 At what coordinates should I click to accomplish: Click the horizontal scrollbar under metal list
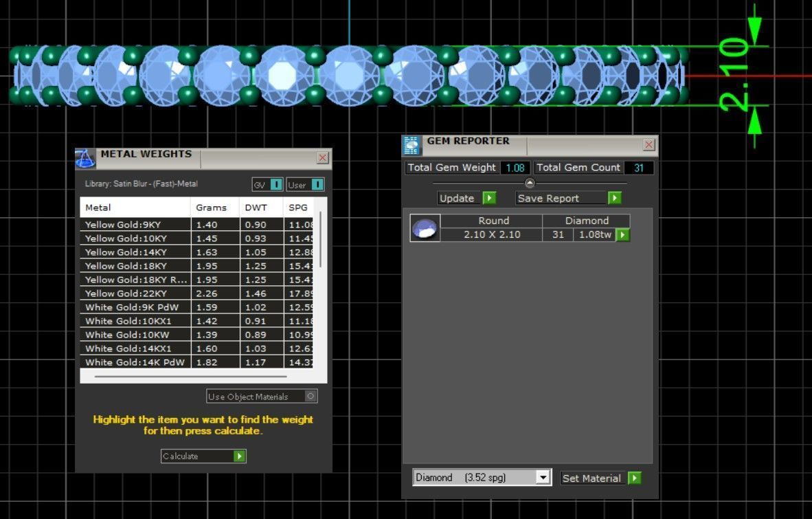[x=190, y=376]
